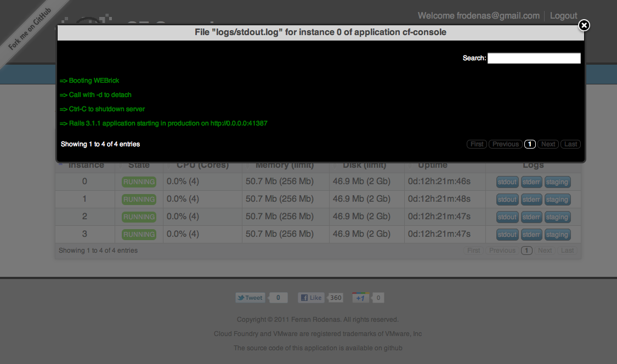Click uptime value 0d:12h:21m:46s
Image resolution: width=617 pixels, height=364 pixels.
tap(439, 181)
